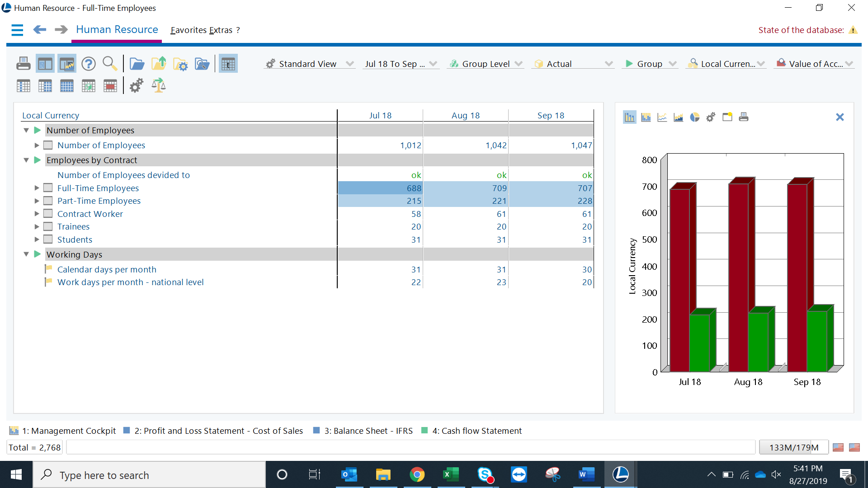Click the table view icon

pos(228,64)
